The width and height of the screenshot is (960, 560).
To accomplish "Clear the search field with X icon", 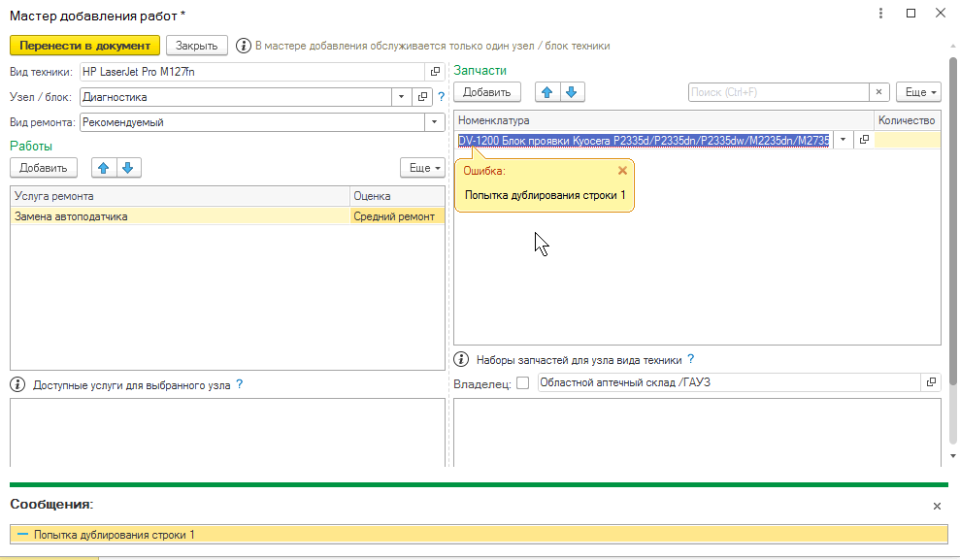I will pyautogui.click(x=878, y=92).
